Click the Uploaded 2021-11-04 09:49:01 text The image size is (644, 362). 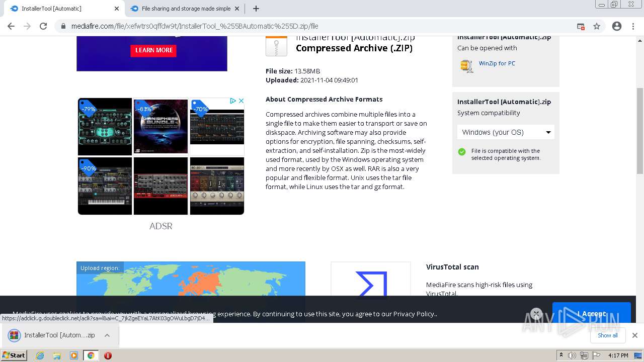point(312,80)
